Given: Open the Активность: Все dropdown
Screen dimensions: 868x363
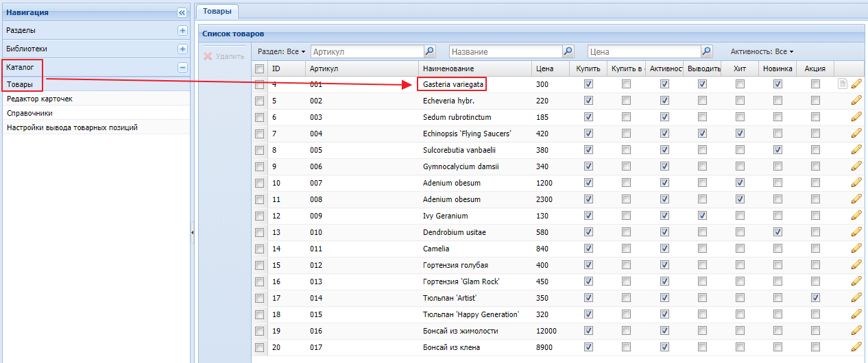Looking at the screenshot, I should point(762,51).
